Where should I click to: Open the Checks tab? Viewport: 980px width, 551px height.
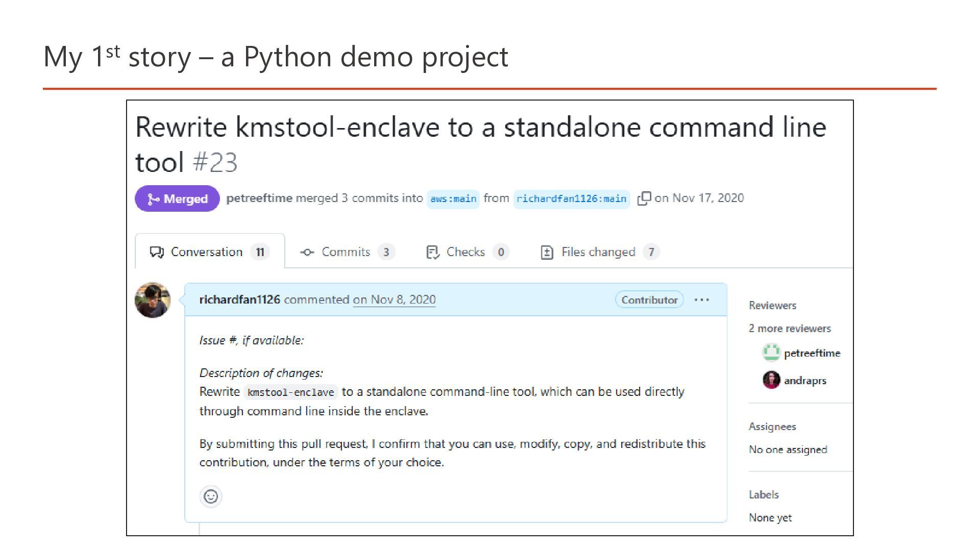coord(465,252)
